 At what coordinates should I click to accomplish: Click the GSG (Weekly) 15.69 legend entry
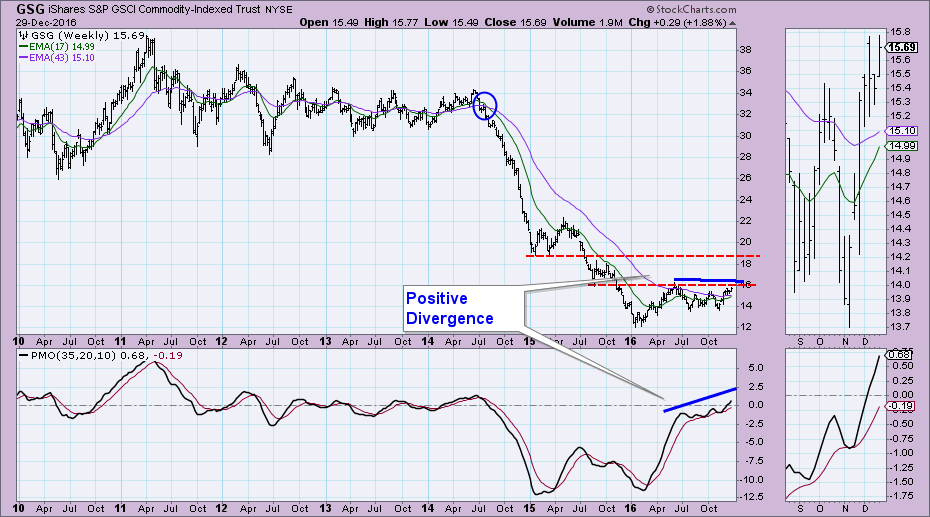point(88,36)
